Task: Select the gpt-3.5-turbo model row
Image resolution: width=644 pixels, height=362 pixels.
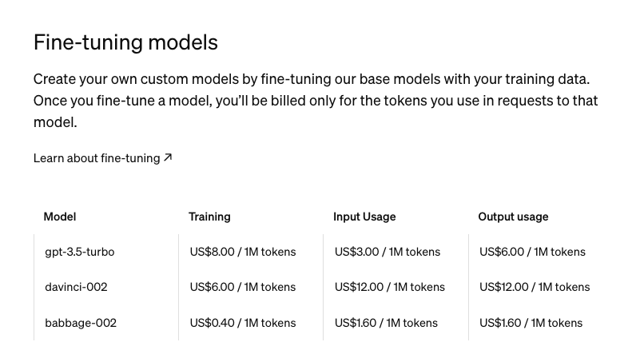Action: [x=80, y=252]
